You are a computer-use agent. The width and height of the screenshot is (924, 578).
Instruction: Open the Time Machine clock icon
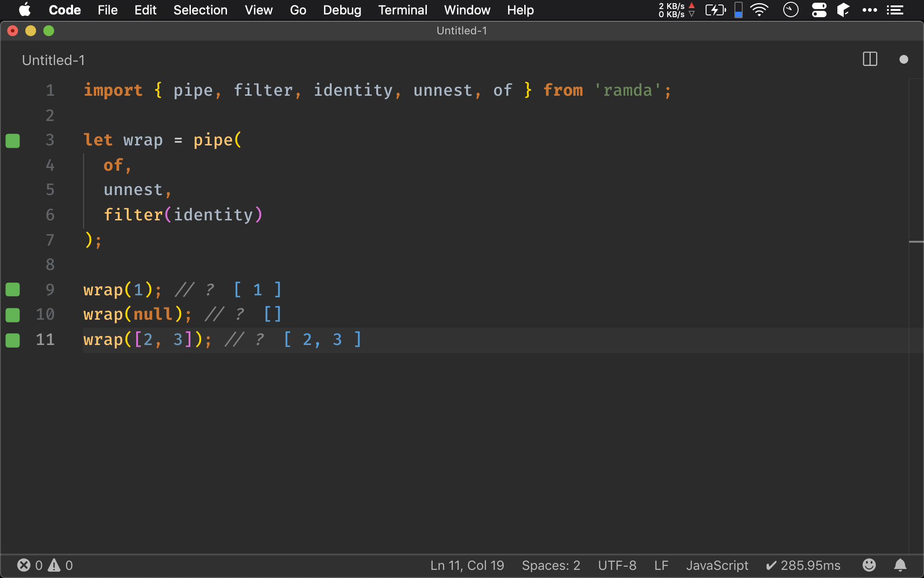pyautogui.click(x=790, y=10)
